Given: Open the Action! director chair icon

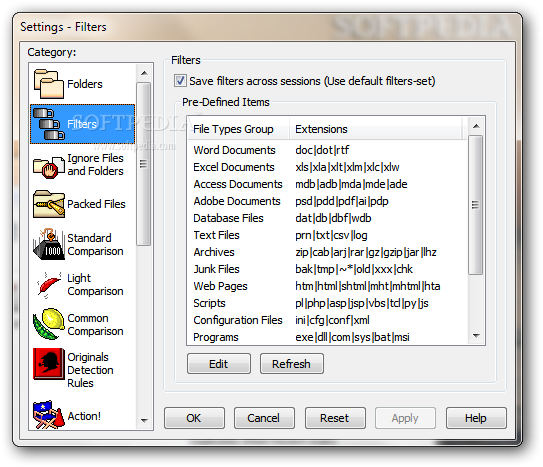Looking at the screenshot, I should 48,415.
